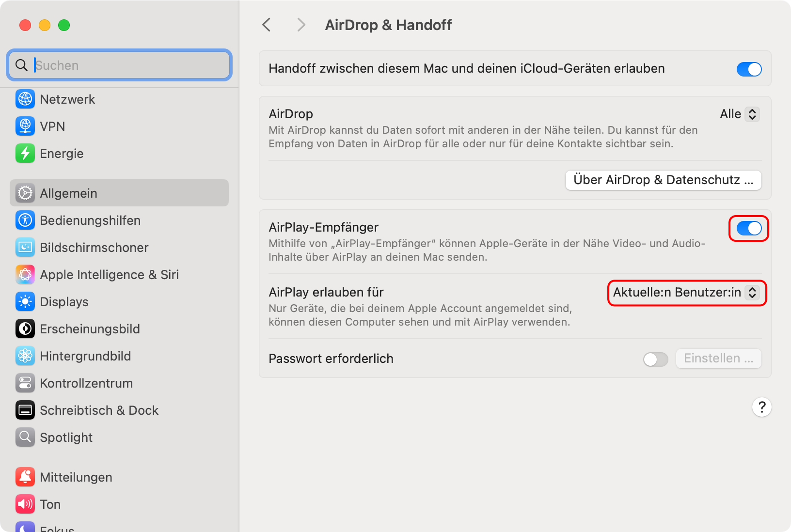Open Hintergrundbild settings
This screenshot has height=532, width=791.
pos(119,356)
